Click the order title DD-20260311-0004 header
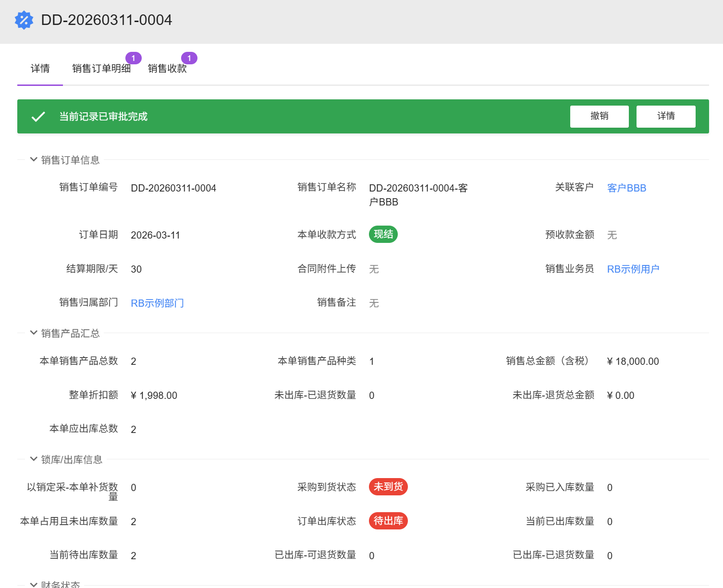The image size is (723, 588). (x=106, y=20)
